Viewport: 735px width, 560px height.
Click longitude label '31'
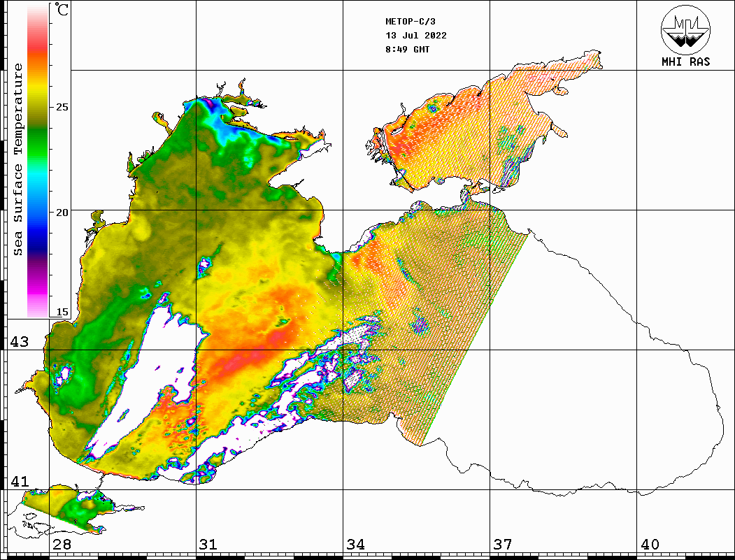pos(208,545)
